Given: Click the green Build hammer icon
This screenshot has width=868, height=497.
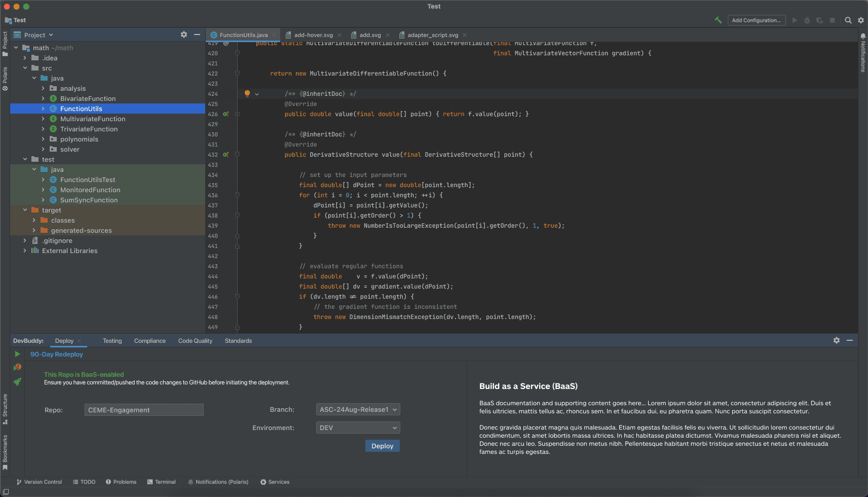Looking at the screenshot, I should [x=718, y=20].
